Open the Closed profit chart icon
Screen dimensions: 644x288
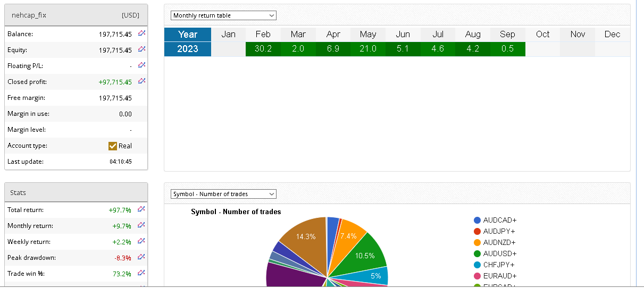point(141,81)
